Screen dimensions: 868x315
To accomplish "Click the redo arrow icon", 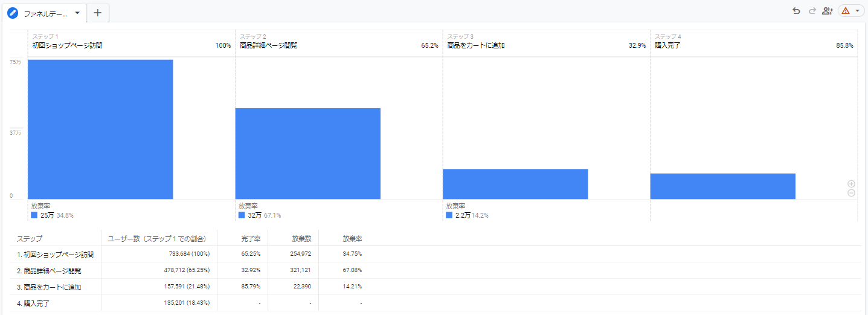I will click(812, 11).
